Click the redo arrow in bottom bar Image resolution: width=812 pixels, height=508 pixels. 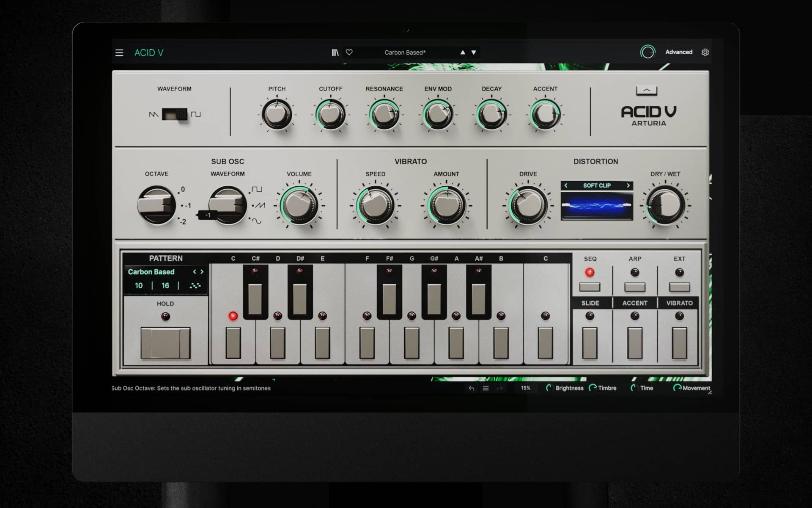(500, 388)
